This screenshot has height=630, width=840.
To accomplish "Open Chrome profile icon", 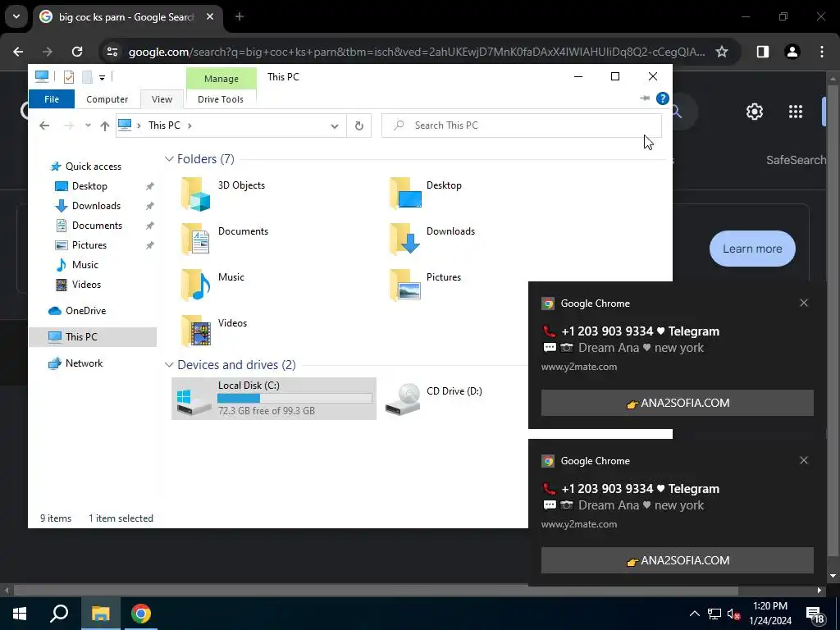I will pos(792,52).
